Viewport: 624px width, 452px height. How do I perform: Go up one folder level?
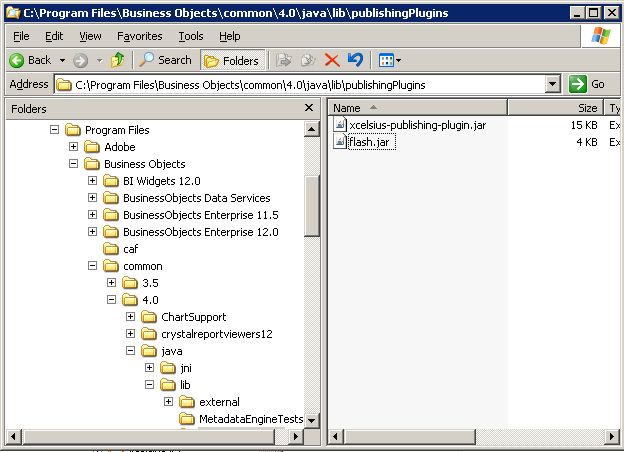[118, 60]
